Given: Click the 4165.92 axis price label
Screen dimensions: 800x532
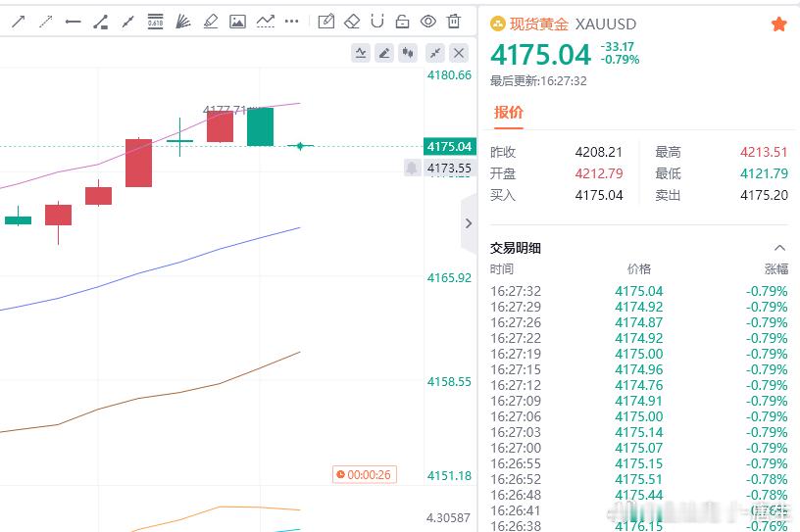Looking at the screenshot, I should pos(449,278).
